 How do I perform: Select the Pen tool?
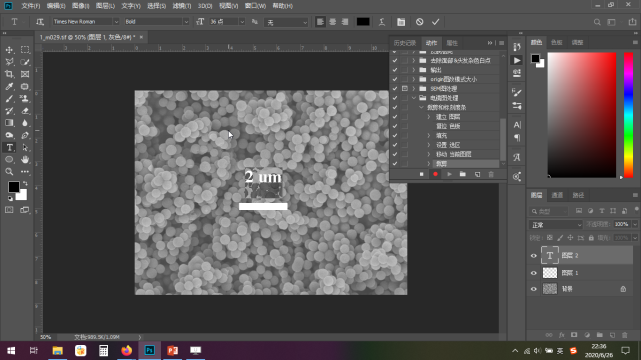point(25,135)
